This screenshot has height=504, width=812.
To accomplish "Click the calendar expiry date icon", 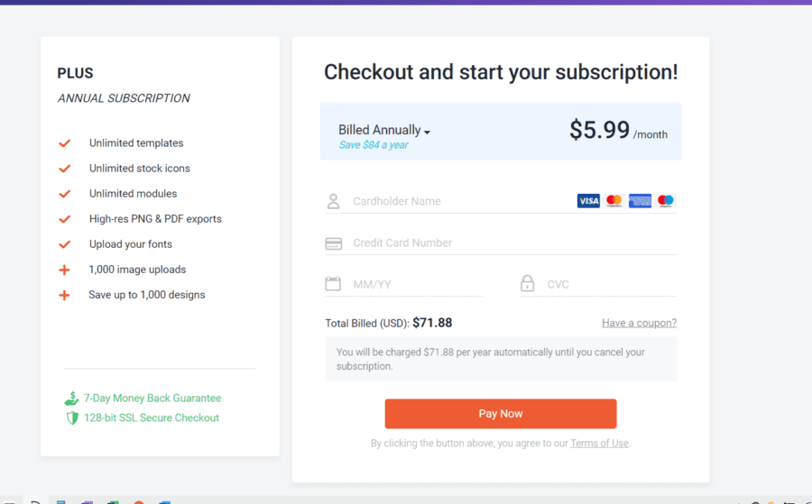I will pyautogui.click(x=333, y=284).
